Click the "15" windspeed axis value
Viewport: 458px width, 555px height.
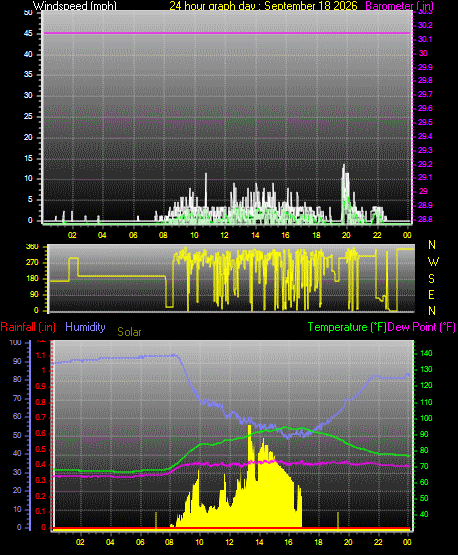coord(28,158)
